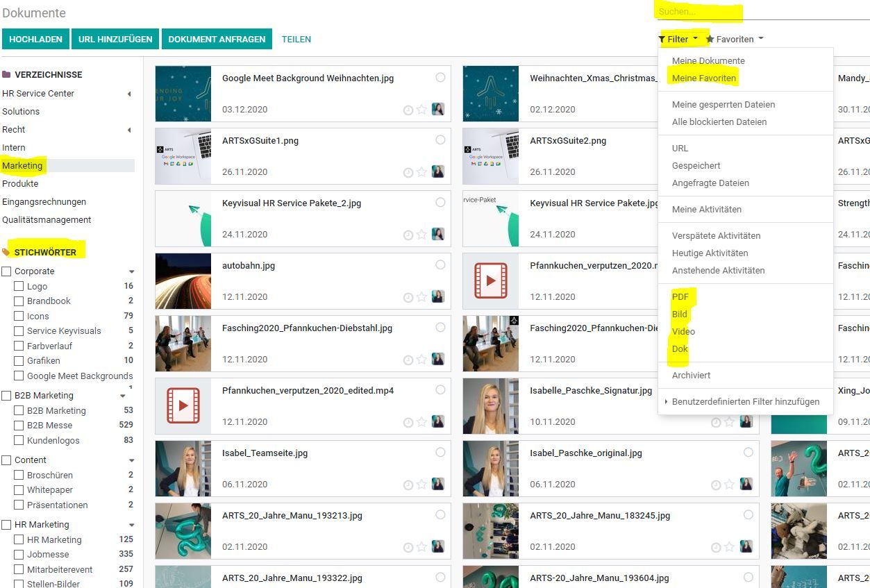Open the autobahn.jpg thumbnail preview

(x=183, y=281)
